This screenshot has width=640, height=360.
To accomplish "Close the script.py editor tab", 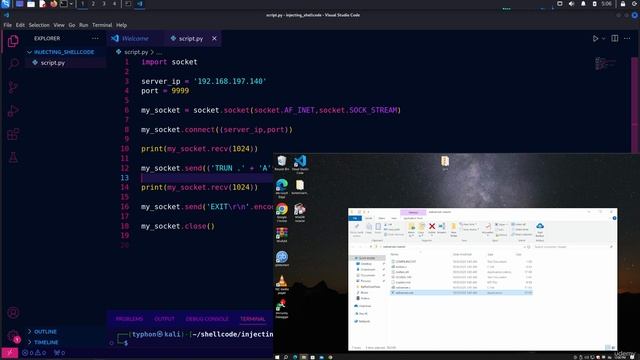I will pyautogui.click(x=214, y=38).
